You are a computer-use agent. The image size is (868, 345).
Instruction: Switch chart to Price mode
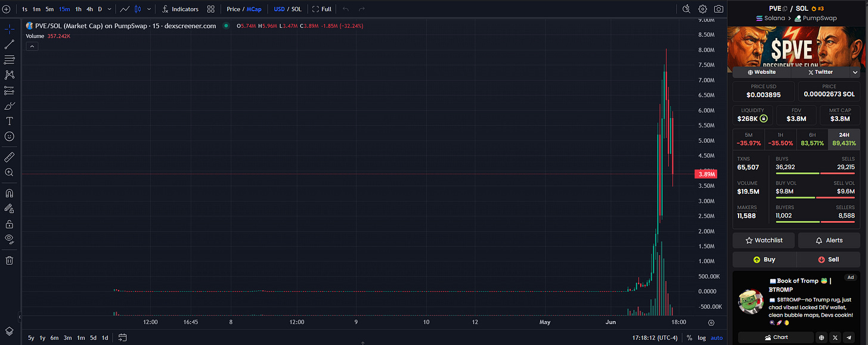click(x=233, y=9)
